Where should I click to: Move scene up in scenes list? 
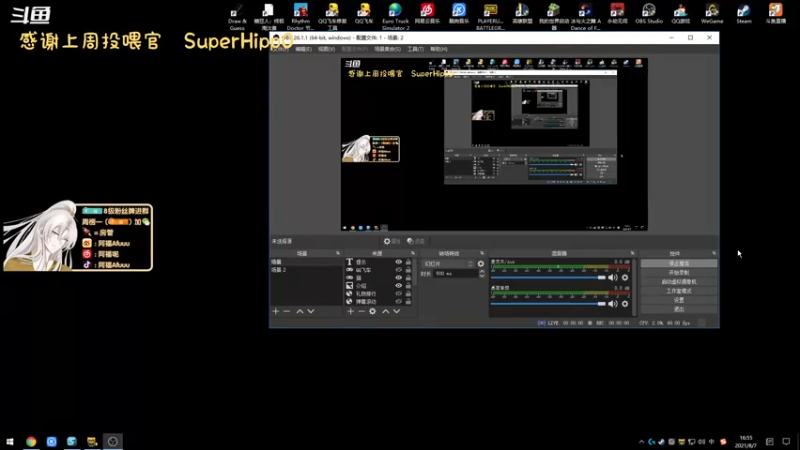pyautogui.click(x=300, y=311)
